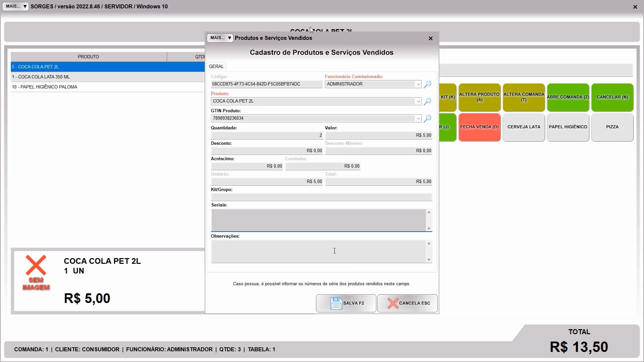The width and height of the screenshot is (644, 362).
Task: Click search magnifier beside Produto field
Action: (427, 102)
